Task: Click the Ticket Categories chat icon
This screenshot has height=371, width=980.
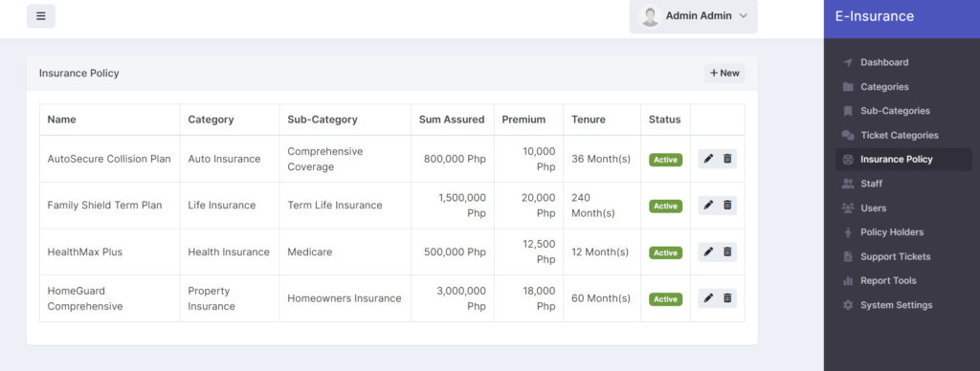Action: coord(848,135)
